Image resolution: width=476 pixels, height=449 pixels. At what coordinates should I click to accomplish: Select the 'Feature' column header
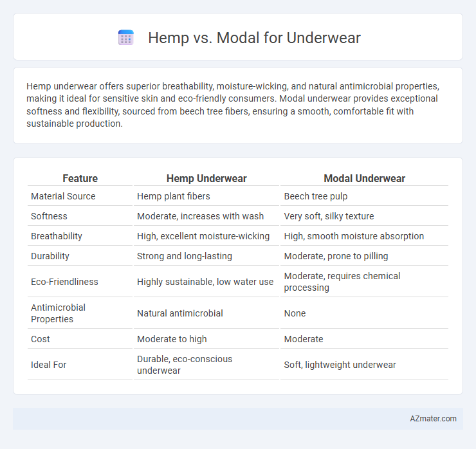pos(80,179)
